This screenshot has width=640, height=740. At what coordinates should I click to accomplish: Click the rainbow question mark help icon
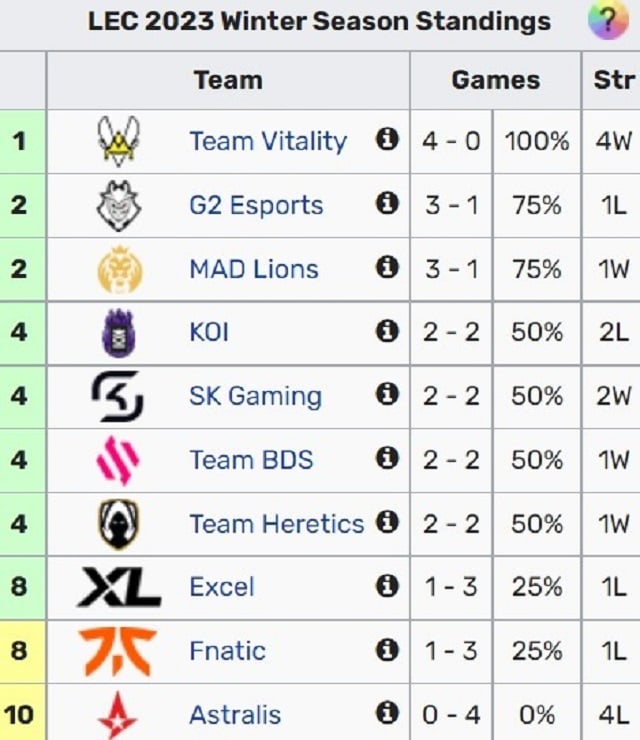(x=608, y=20)
